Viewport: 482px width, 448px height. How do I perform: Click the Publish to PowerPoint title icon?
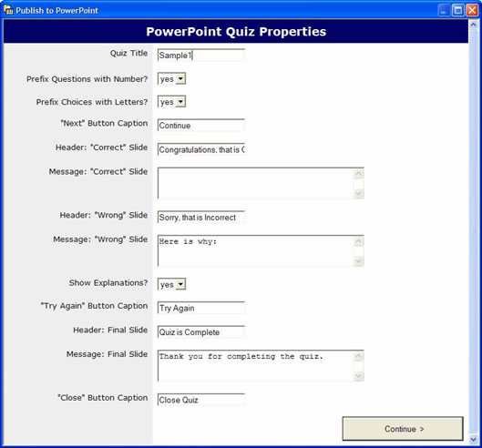pyautogui.click(x=8, y=10)
